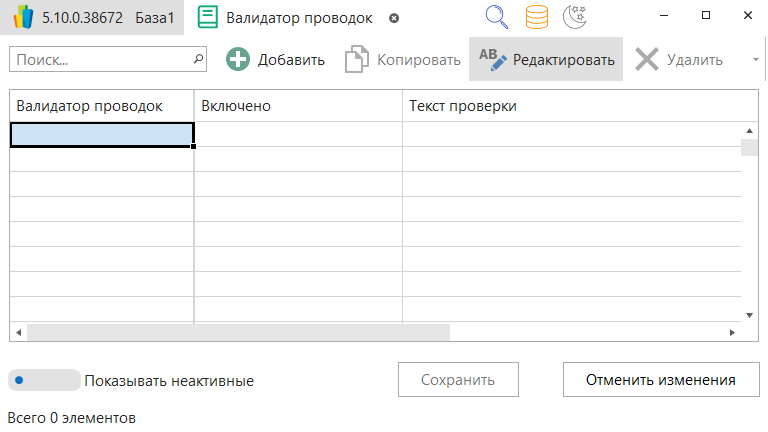Click the horizontal scrollbar of the table

[x=238, y=332]
